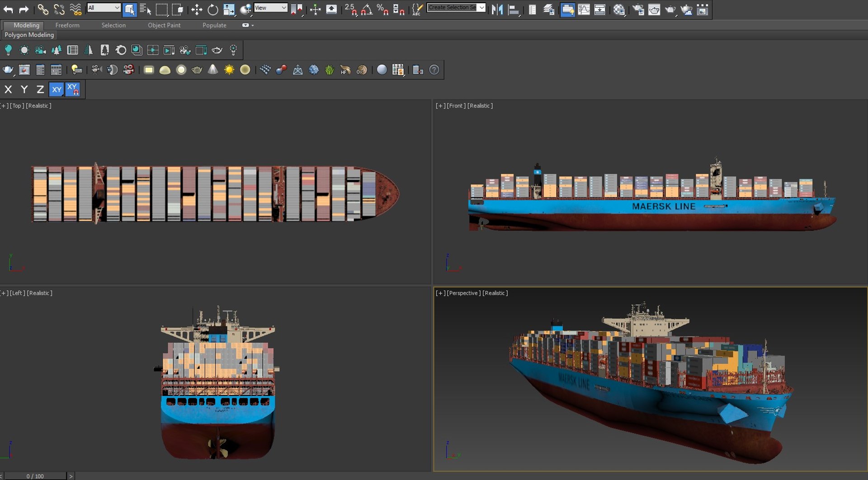Open Render Setup dialog
The image size is (868, 480).
coord(638,9)
